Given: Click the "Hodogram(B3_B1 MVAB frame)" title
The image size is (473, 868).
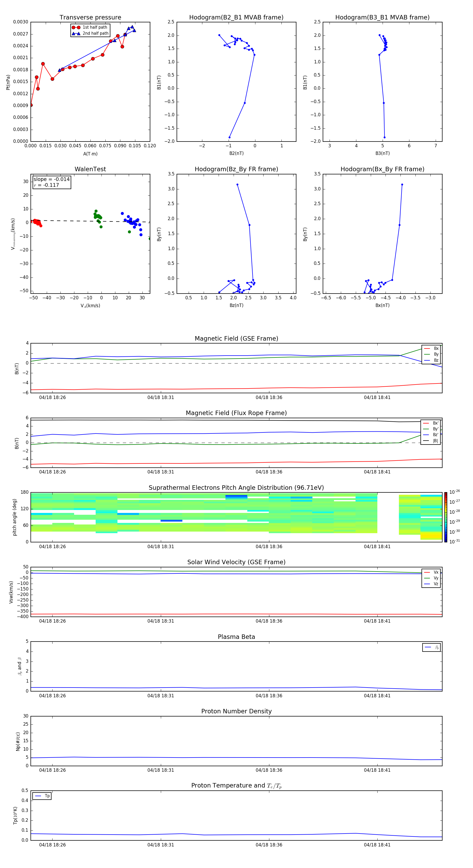Looking at the screenshot, I should (382, 18).
